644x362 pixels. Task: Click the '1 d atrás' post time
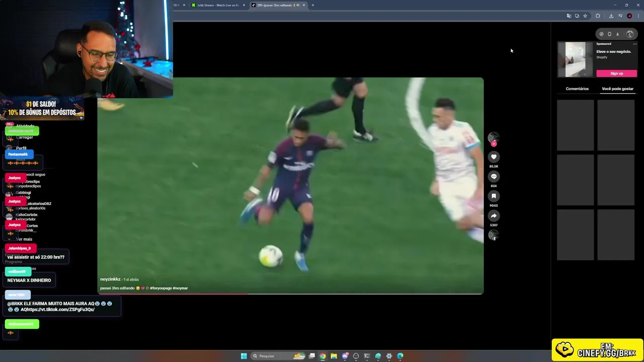(x=131, y=279)
